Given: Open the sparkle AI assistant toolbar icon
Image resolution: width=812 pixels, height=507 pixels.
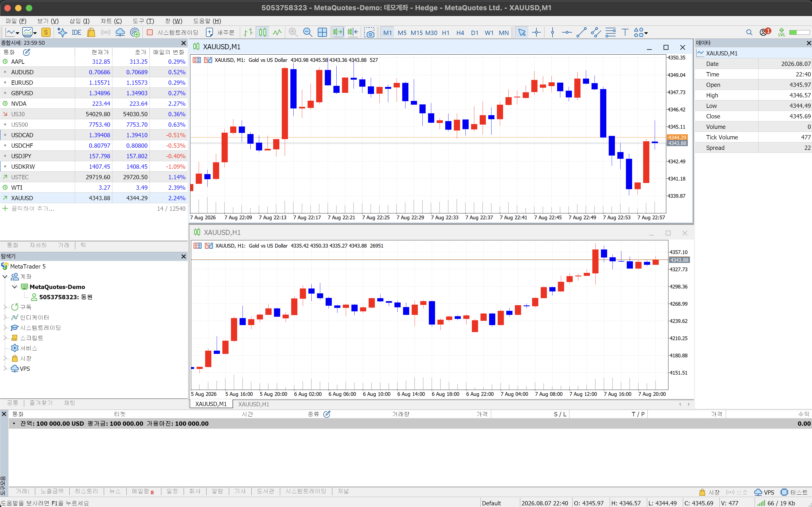Looking at the screenshot, I should [x=62, y=33].
